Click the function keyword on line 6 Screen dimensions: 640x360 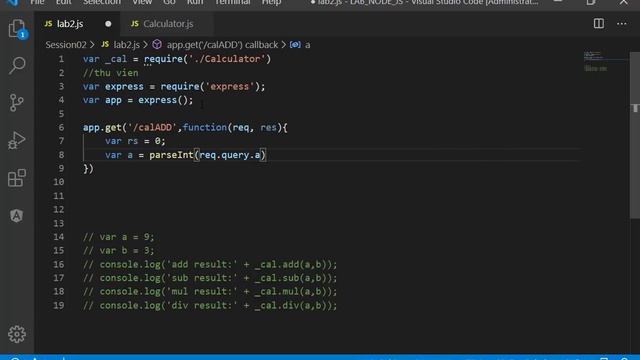click(205, 127)
